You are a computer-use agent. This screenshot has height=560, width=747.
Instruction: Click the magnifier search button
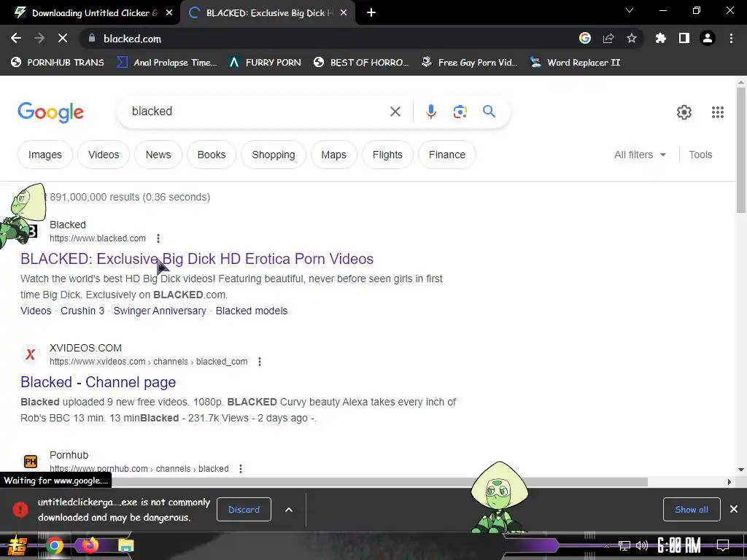tap(489, 112)
